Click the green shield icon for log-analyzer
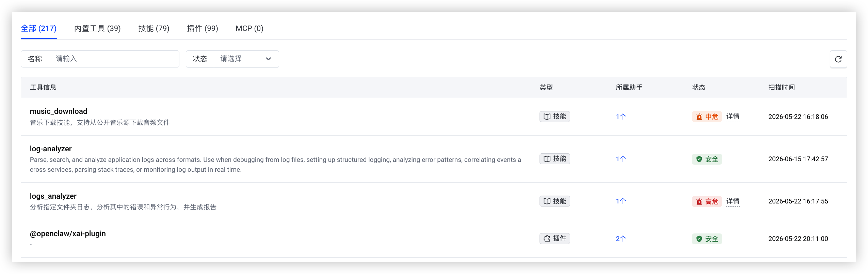This screenshot has height=274, width=868. point(699,159)
